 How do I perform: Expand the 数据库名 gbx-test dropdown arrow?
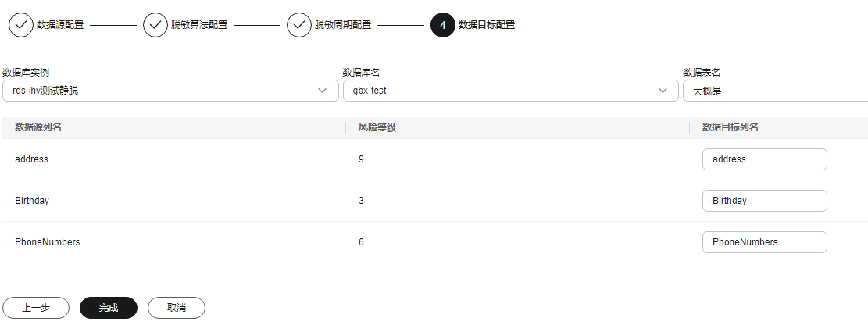[663, 91]
